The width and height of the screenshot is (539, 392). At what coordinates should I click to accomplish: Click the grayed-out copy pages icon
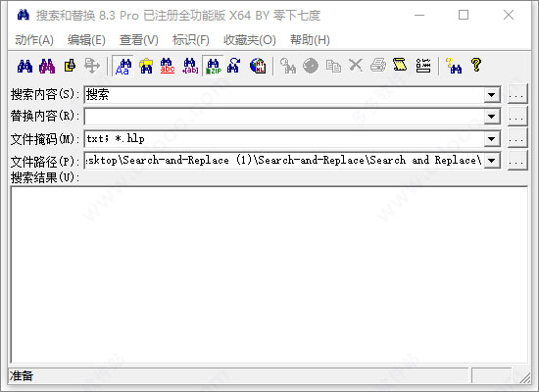click(x=333, y=66)
